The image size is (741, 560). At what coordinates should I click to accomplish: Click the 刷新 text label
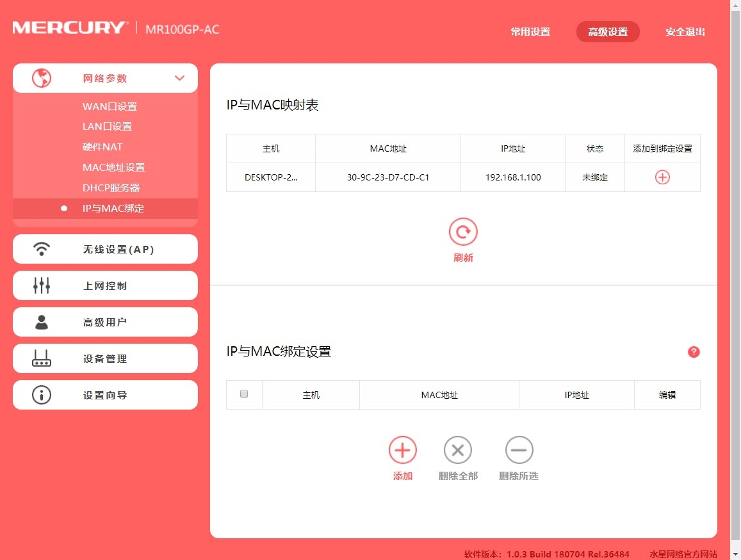click(463, 257)
